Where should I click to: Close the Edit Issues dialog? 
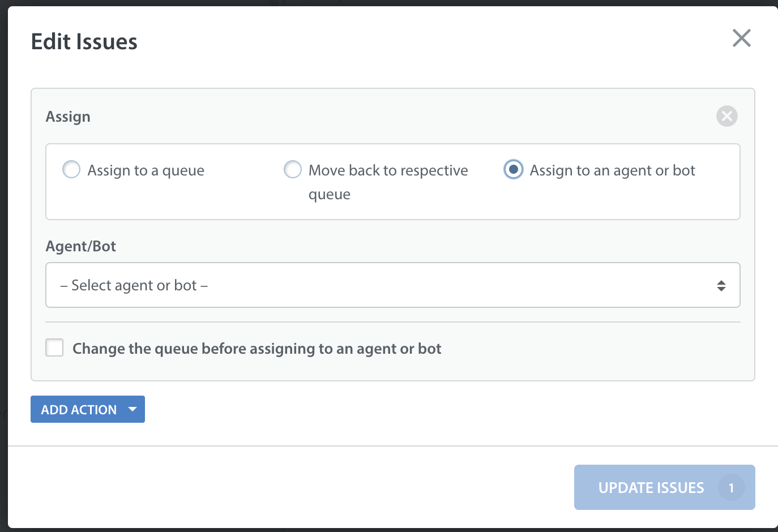(x=741, y=38)
